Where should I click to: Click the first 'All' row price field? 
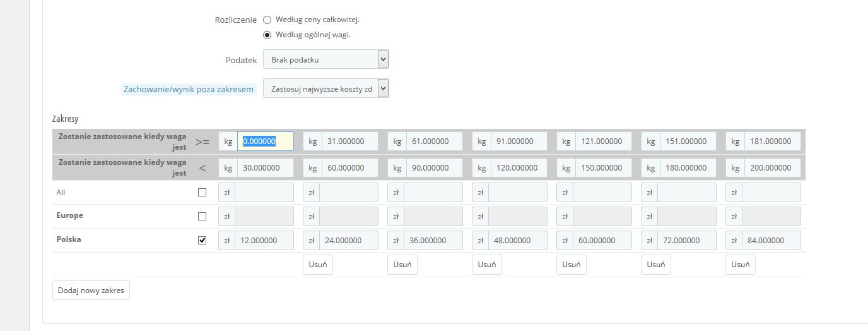[264, 193]
